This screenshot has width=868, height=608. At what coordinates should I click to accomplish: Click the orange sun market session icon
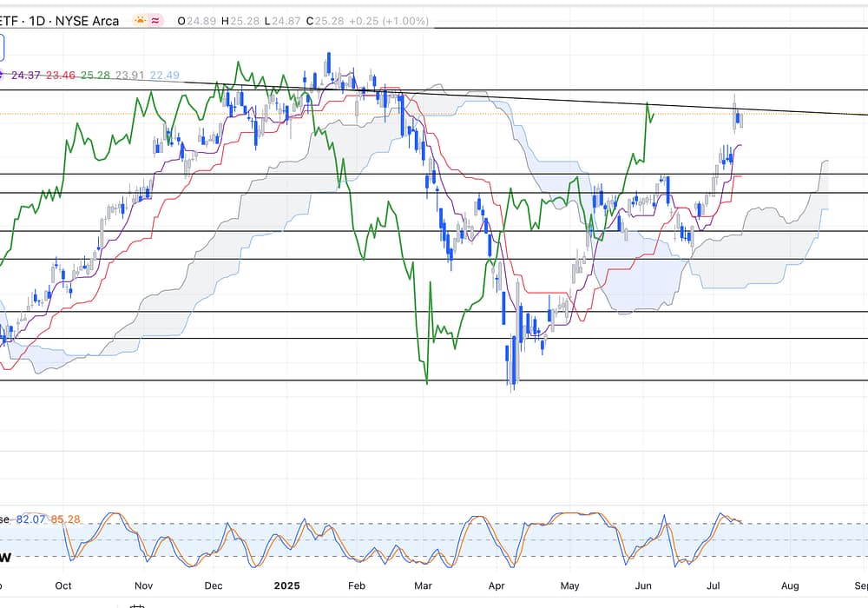(x=140, y=21)
